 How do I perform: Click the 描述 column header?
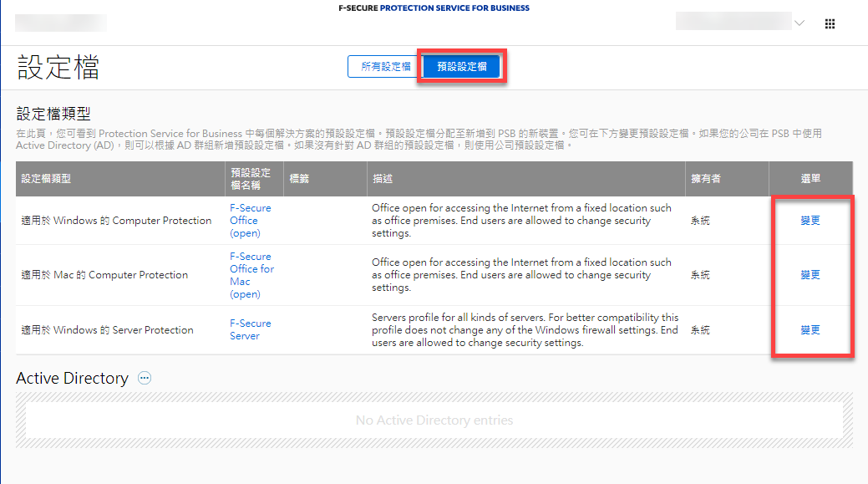383,179
